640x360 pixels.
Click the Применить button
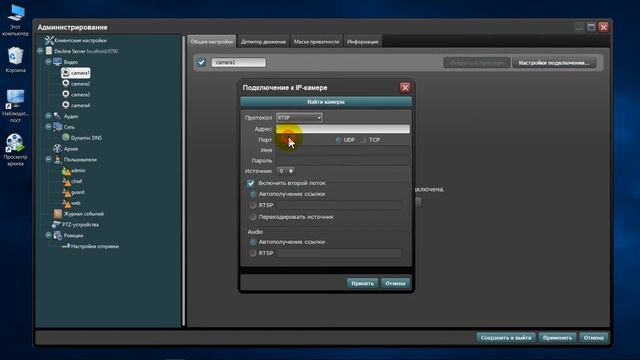(558, 338)
